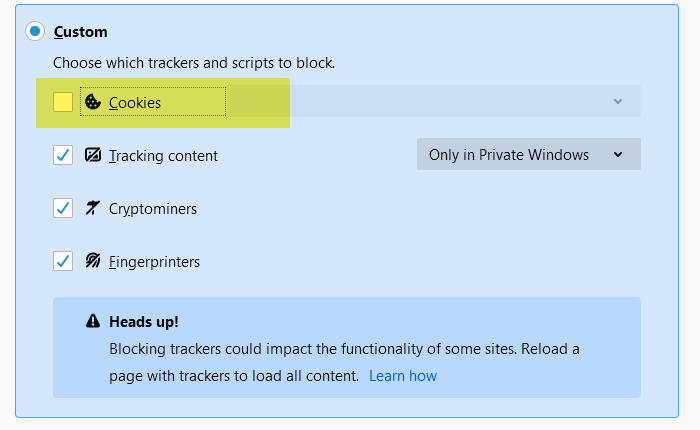Click the Tracking content label
The width and height of the screenshot is (700, 430).
pos(163,156)
